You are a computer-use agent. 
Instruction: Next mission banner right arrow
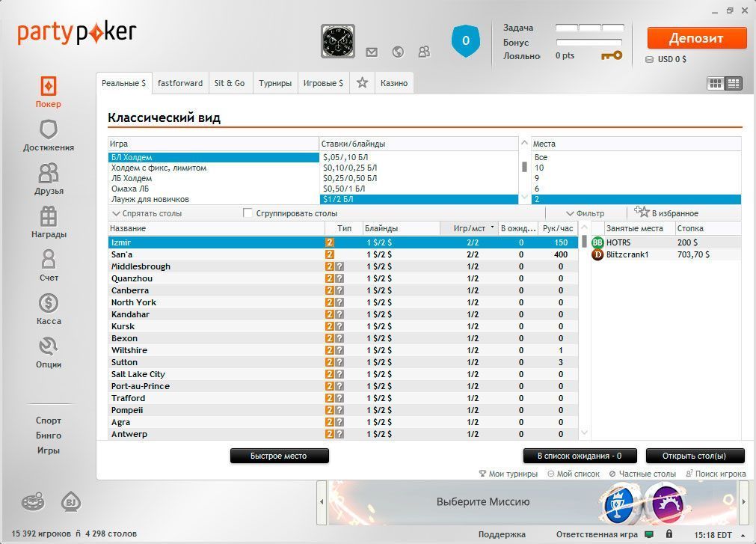pyautogui.click(x=743, y=502)
